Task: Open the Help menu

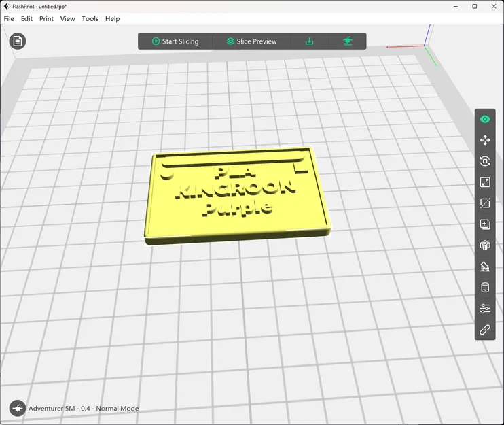Action: (113, 18)
